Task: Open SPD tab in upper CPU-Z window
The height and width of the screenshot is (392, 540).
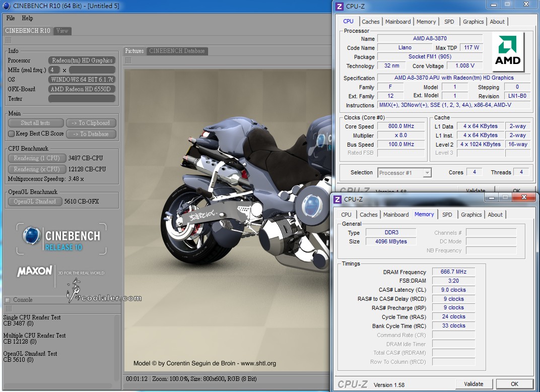Action: 449,22
